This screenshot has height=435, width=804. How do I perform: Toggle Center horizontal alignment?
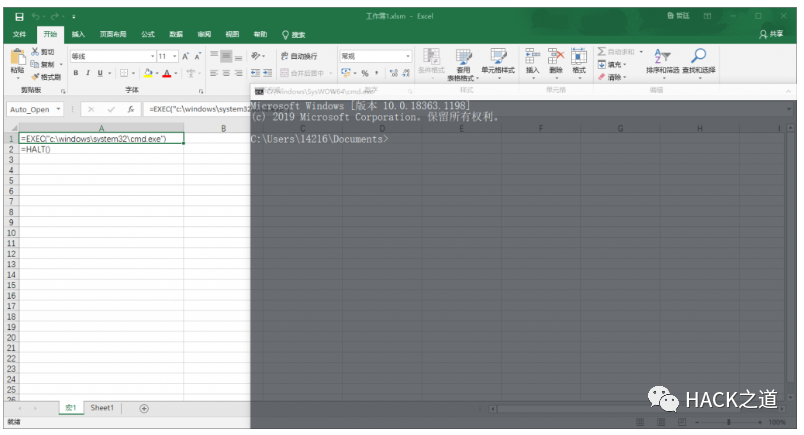coord(226,73)
